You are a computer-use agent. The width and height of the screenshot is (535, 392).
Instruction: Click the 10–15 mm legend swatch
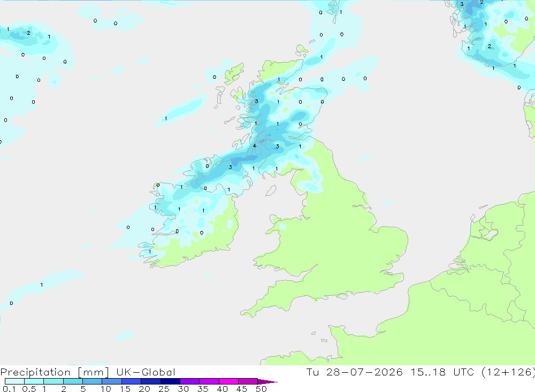pyautogui.click(x=112, y=381)
